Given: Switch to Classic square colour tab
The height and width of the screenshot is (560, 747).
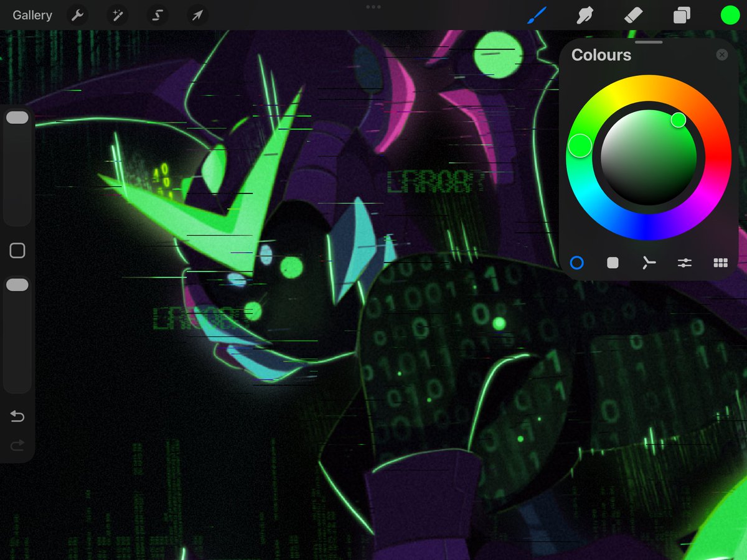Looking at the screenshot, I should (613, 263).
